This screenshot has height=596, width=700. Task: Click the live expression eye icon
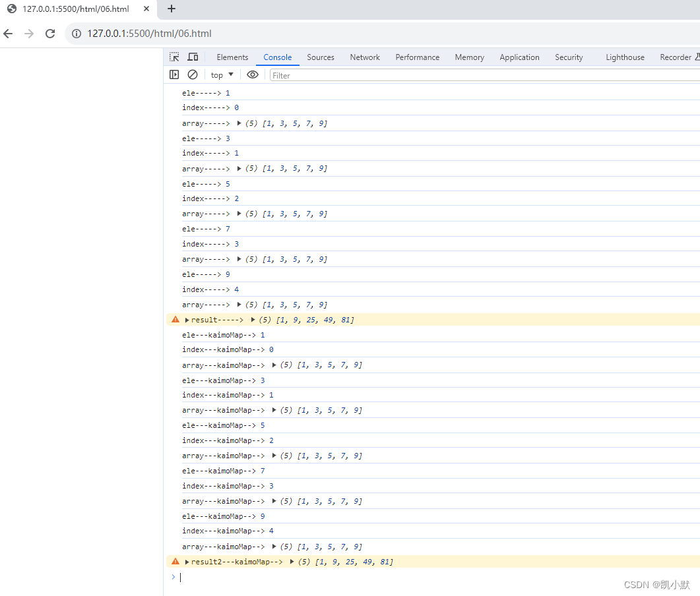pos(253,75)
